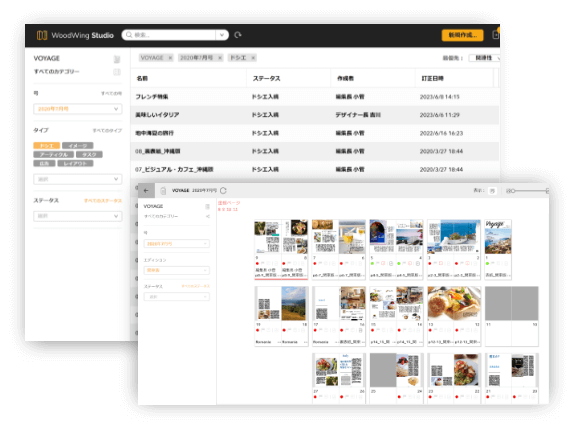576x430 pixels.
Task: Click the すべてのステータス link
Action: 102,201
